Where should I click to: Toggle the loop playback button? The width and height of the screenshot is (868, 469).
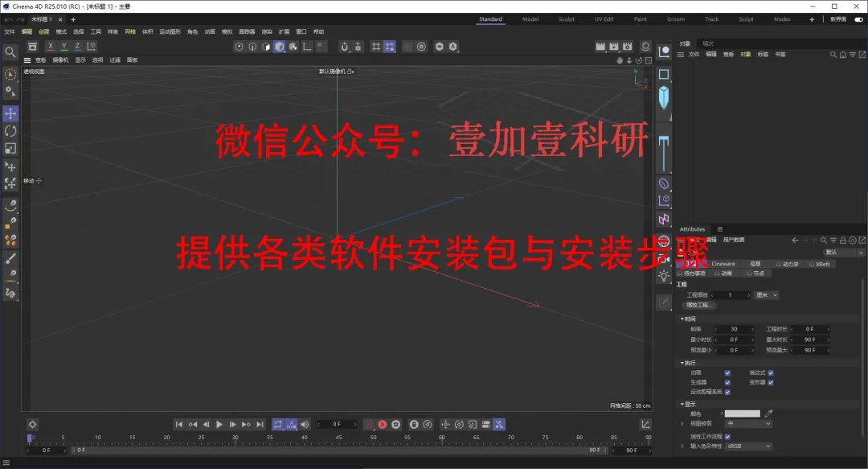[x=278, y=425]
